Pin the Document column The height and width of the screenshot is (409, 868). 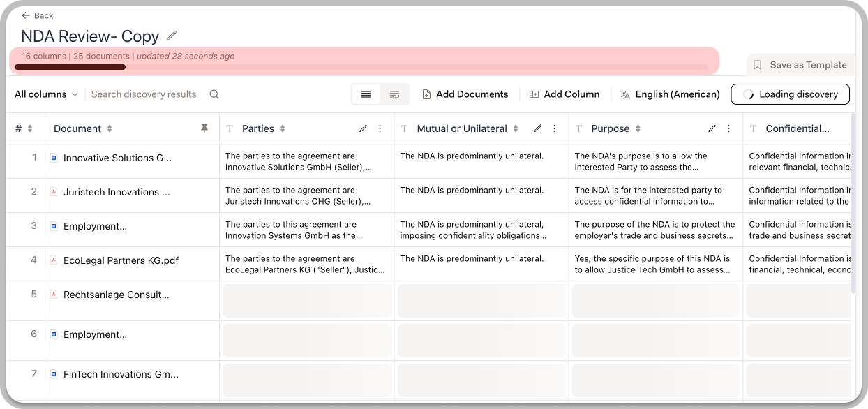click(x=204, y=128)
